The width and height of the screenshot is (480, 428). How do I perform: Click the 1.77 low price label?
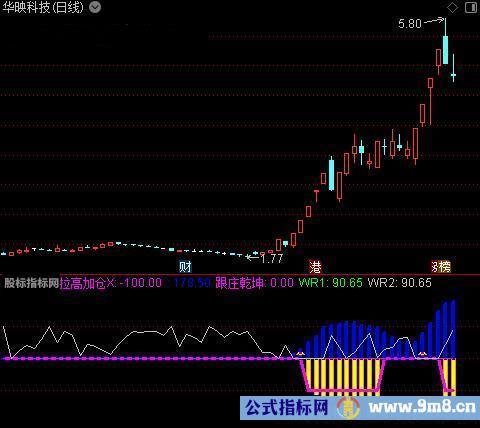click(x=272, y=258)
